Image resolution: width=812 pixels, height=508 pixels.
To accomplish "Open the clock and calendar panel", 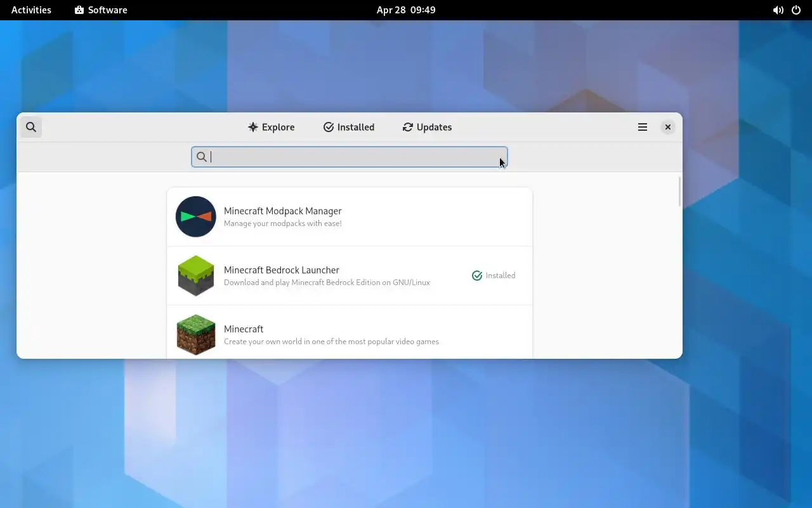I will (x=406, y=10).
